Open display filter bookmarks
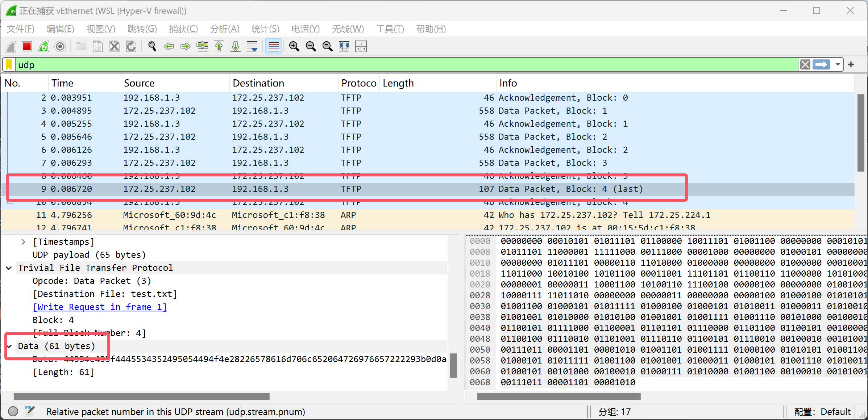The image size is (868, 420). click(x=9, y=65)
